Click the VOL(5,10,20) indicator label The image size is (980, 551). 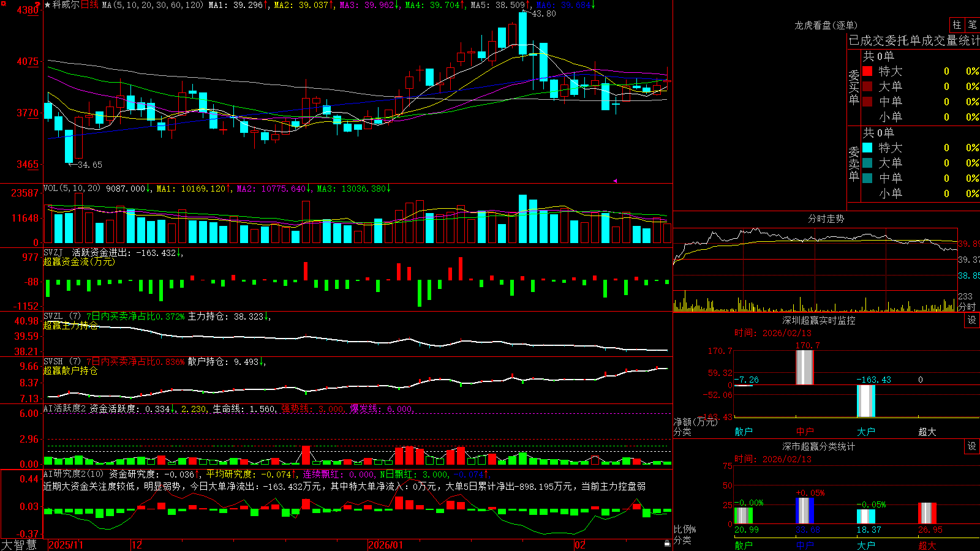(x=72, y=189)
